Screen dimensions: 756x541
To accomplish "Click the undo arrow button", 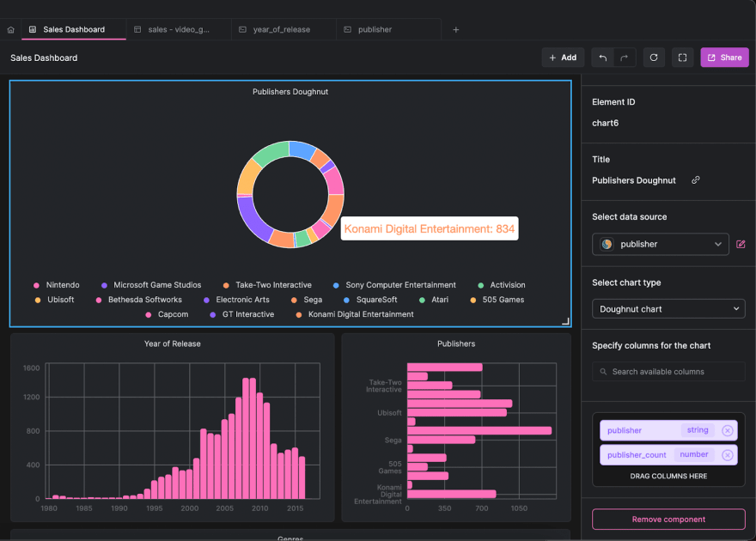I will click(x=603, y=58).
